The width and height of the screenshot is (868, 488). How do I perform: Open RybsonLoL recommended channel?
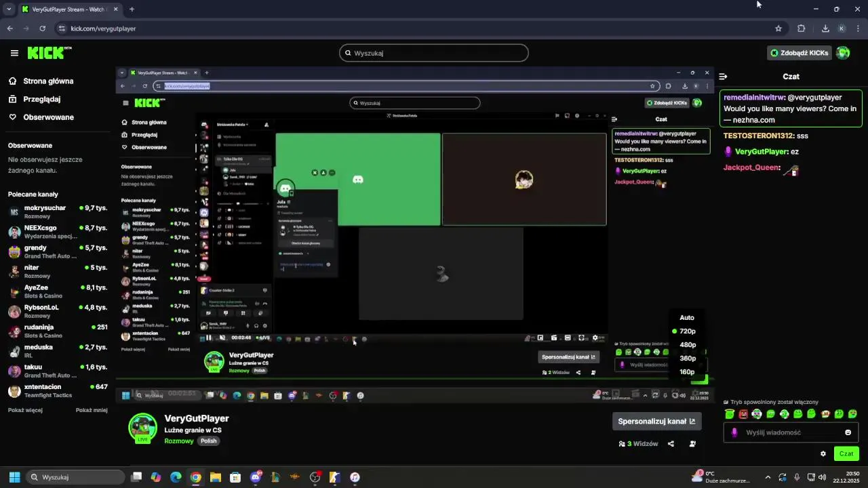[x=58, y=312]
